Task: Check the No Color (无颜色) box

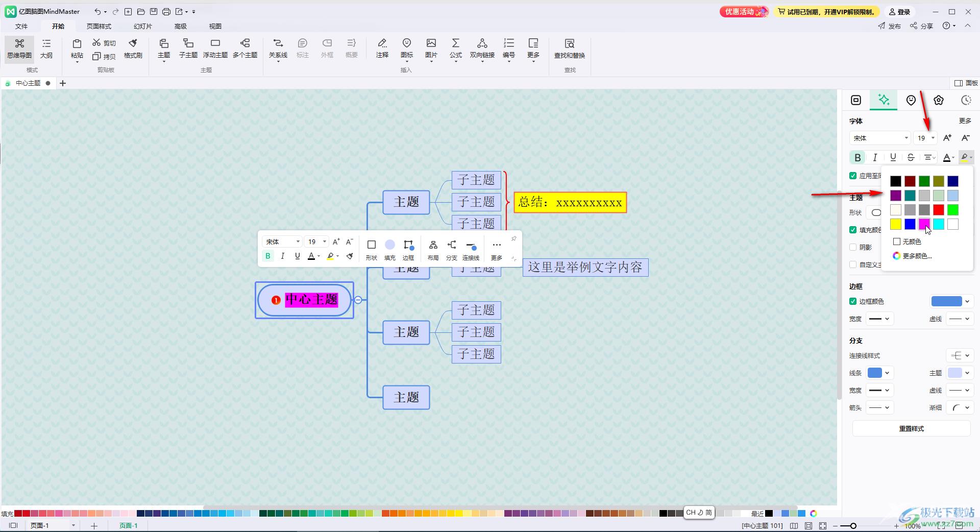Action: pos(897,241)
